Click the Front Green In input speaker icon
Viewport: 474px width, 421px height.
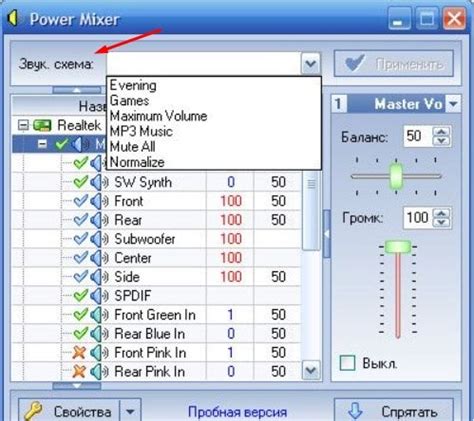coord(99,315)
